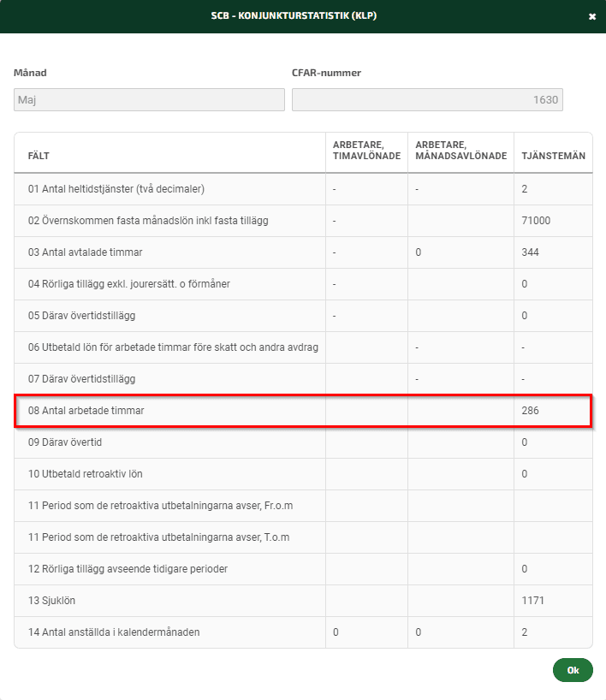Click the green Ok button
Image resolution: width=606 pixels, height=700 pixels.
point(573,670)
